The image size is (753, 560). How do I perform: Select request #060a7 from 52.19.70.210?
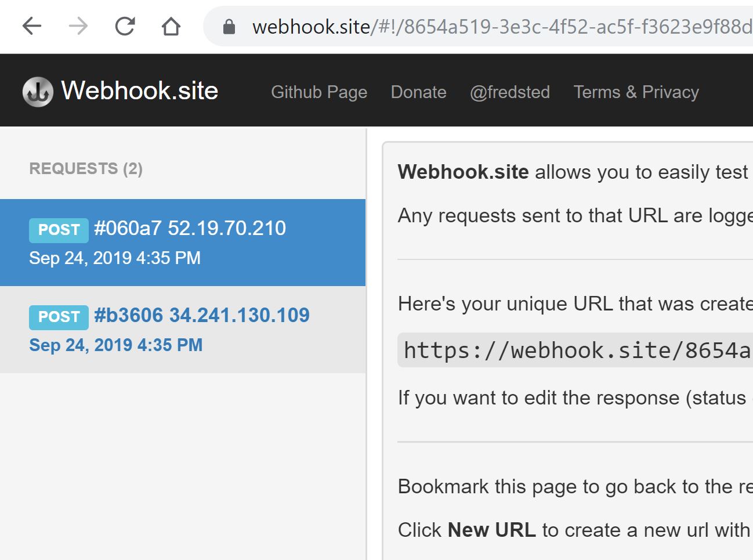[183, 243]
